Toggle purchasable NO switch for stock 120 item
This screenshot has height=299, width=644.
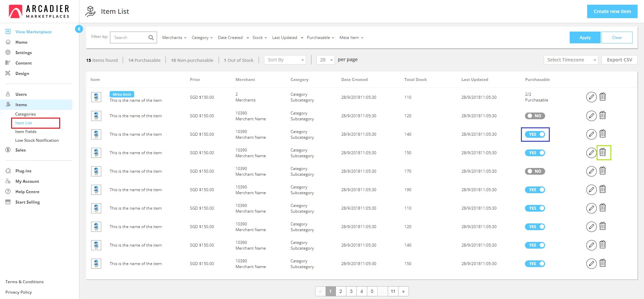(x=535, y=116)
